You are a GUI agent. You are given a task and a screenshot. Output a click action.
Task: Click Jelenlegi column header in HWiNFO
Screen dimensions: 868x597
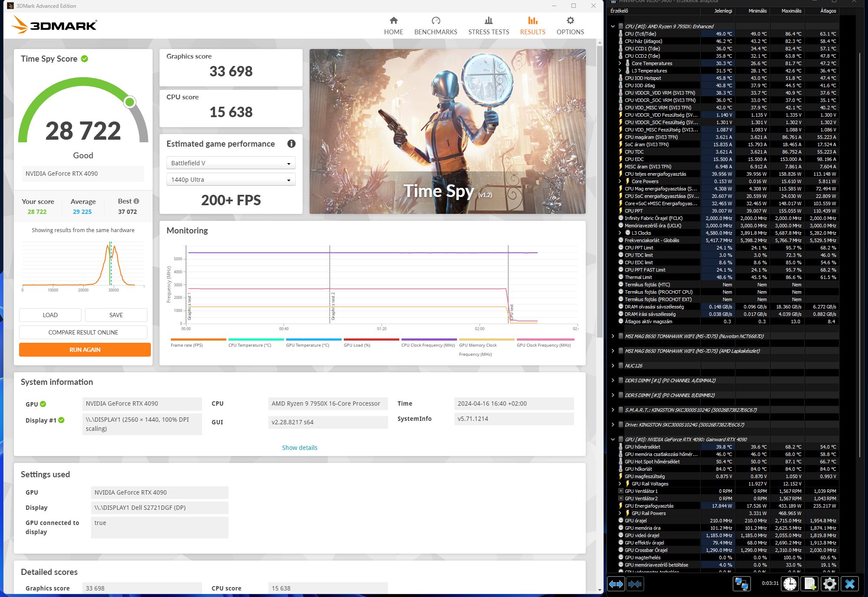point(718,11)
